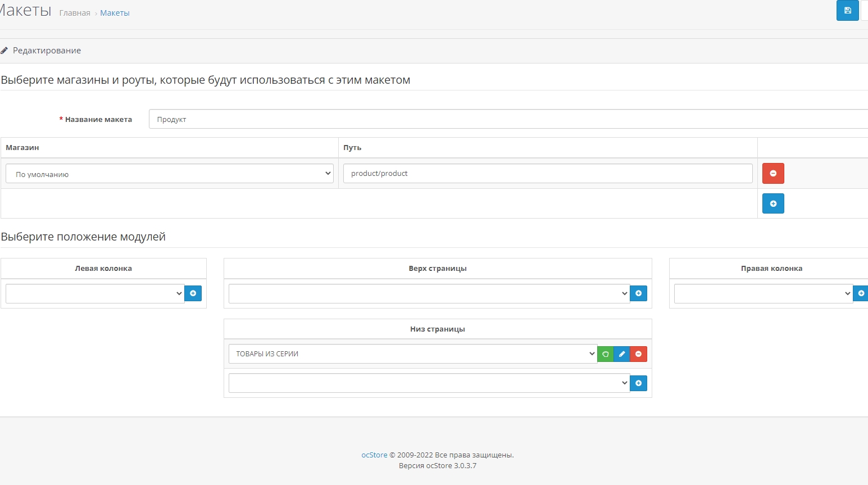Add module to top of page

click(638, 293)
